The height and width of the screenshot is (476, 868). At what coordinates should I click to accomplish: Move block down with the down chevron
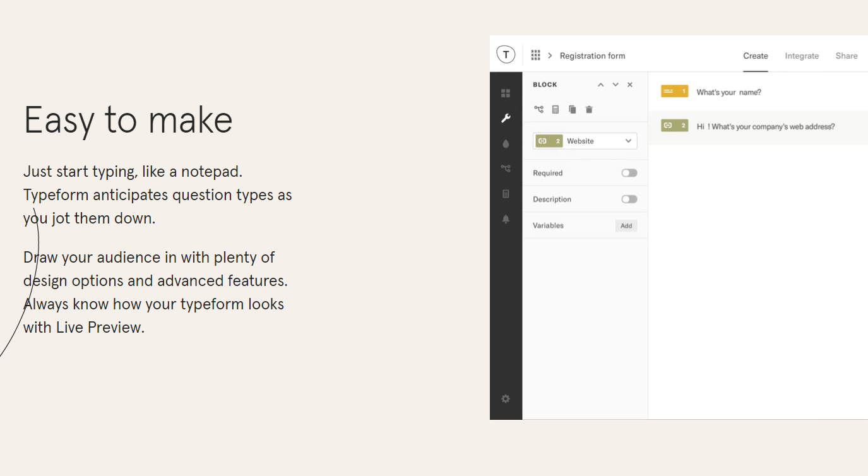[x=615, y=84]
